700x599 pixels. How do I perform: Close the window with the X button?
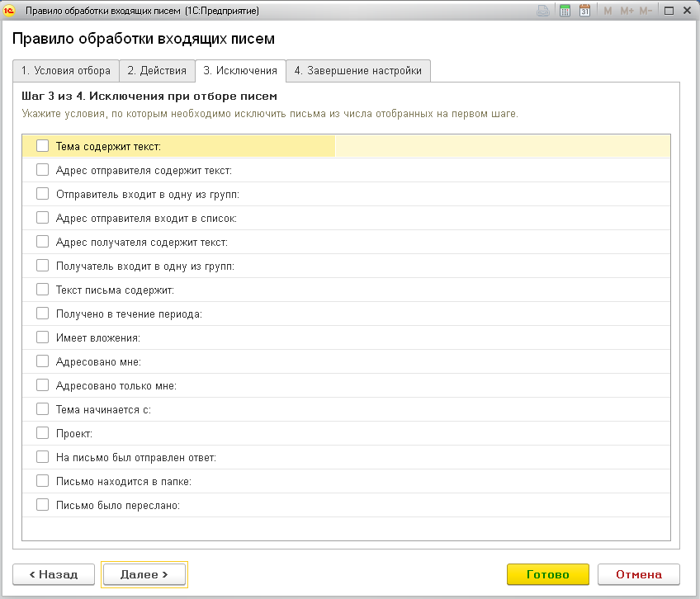(x=687, y=11)
